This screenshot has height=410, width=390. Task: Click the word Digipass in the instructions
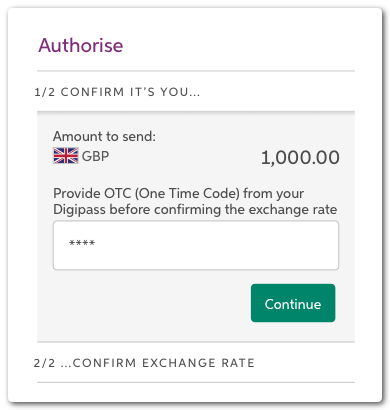coord(80,210)
